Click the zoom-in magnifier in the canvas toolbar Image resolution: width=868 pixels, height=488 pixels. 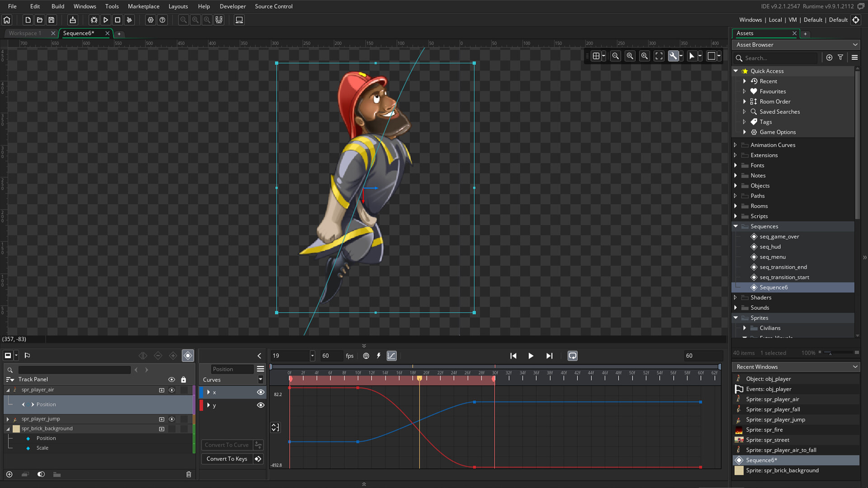click(x=644, y=56)
